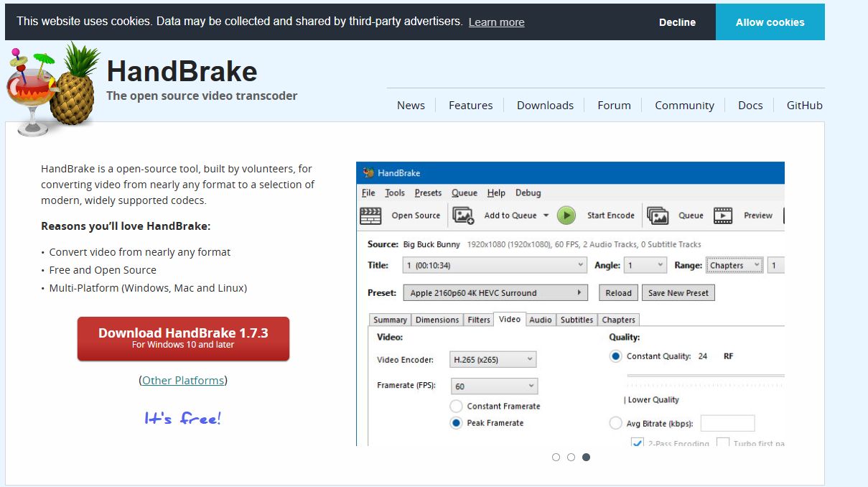The height and width of the screenshot is (487, 868).
Task: Switch to the Audio tab
Action: pos(541,320)
